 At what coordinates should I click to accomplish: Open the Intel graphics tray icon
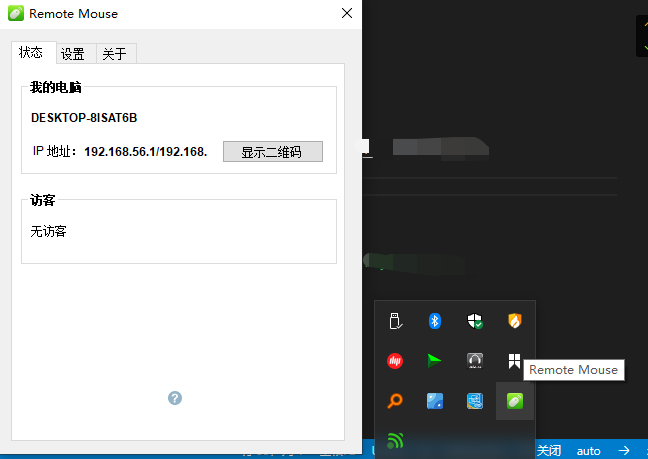click(474, 401)
